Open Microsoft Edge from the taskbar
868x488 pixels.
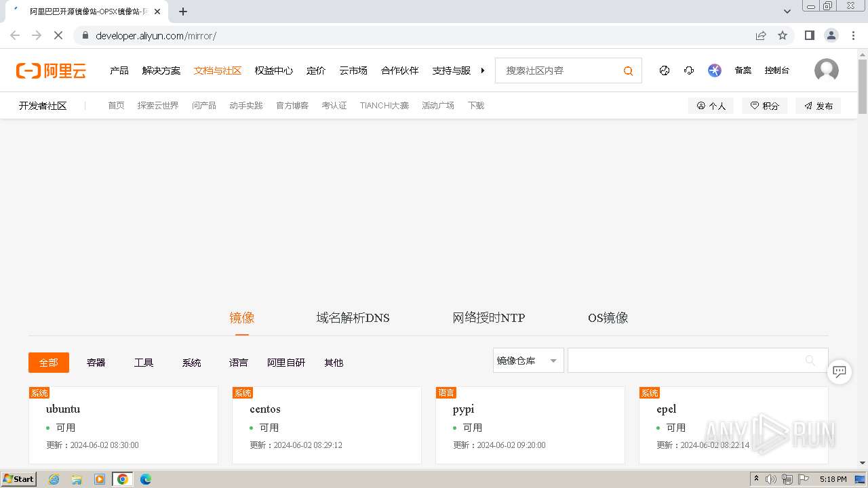(x=146, y=479)
